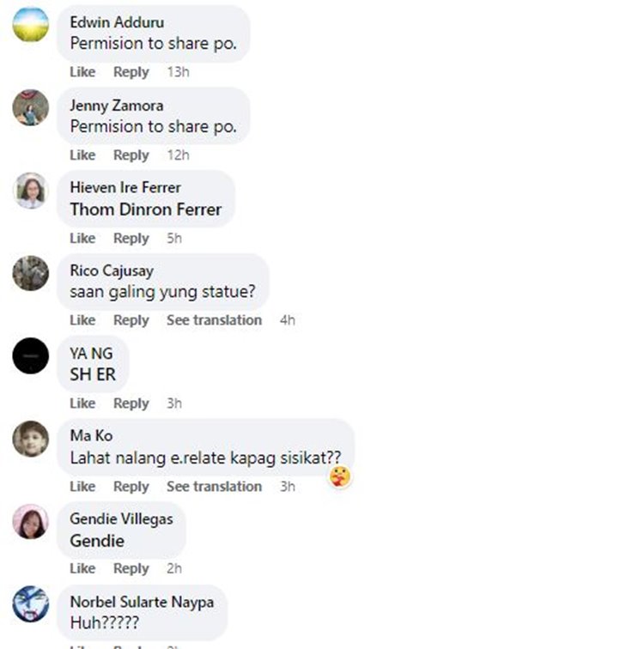Open Rico Cajusay's avatar image

pyautogui.click(x=31, y=273)
